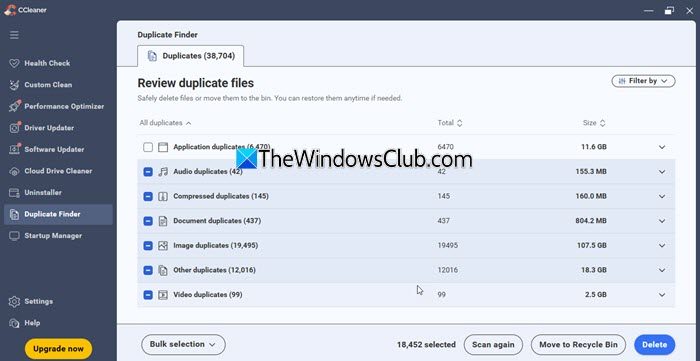Viewport: 700px width, 361px height.
Task: Toggle the Image duplicates checkbox
Action: (148, 245)
